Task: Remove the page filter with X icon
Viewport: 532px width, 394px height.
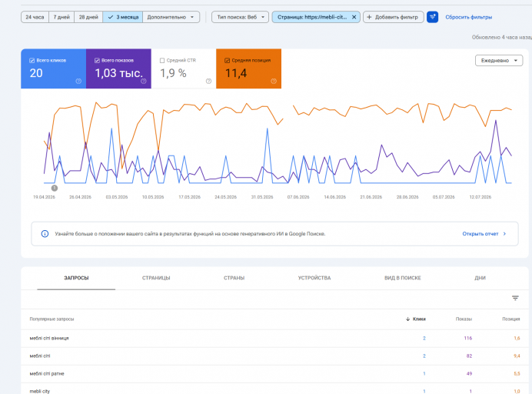Action: (354, 17)
